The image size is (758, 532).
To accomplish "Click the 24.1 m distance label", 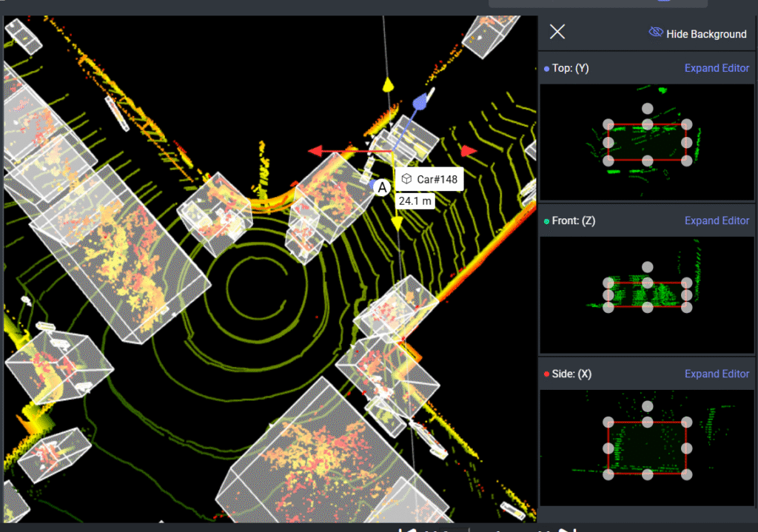I will click(415, 201).
